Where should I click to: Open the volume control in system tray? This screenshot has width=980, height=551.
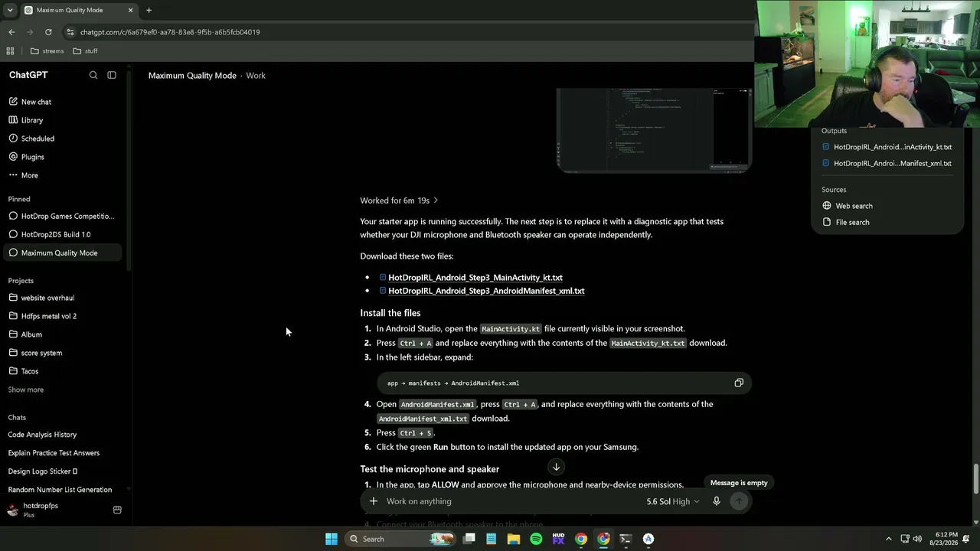(x=916, y=539)
